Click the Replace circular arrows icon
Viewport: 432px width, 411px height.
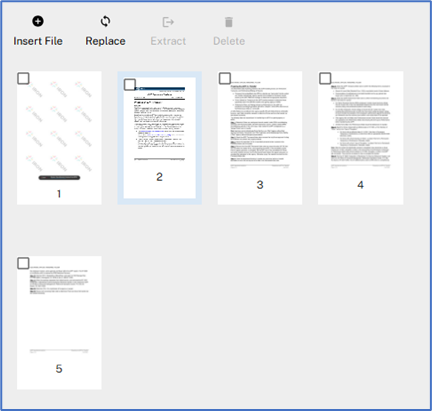(x=105, y=21)
